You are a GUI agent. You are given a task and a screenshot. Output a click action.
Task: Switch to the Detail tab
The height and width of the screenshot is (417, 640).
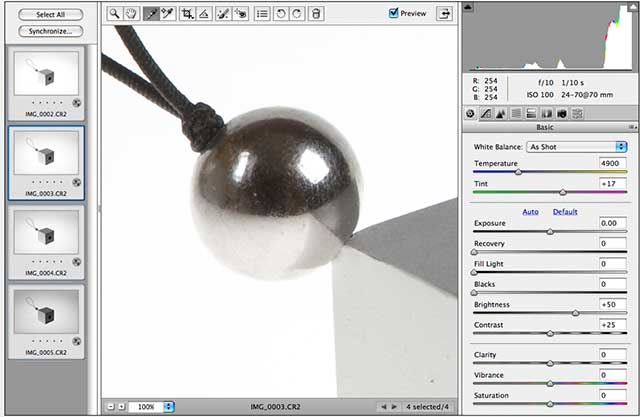click(501, 113)
